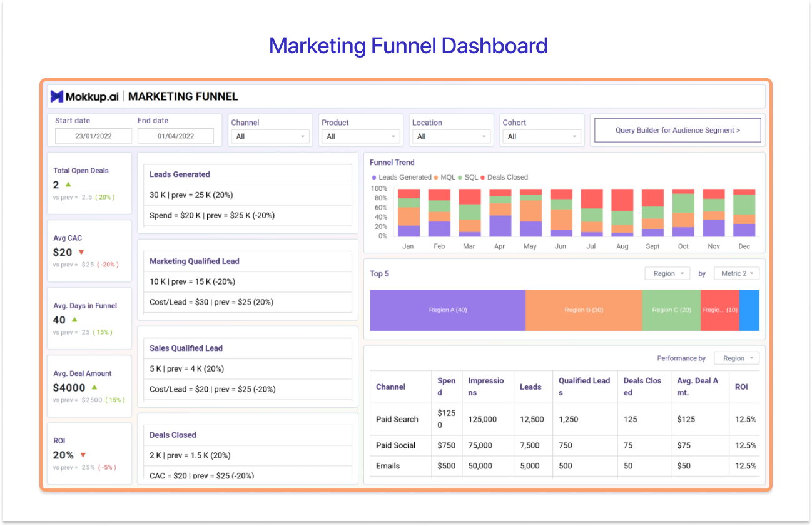The height and width of the screenshot is (526, 812).
Task: Open the Region dropdown in Top 5 panel
Action: coord(667,273)
